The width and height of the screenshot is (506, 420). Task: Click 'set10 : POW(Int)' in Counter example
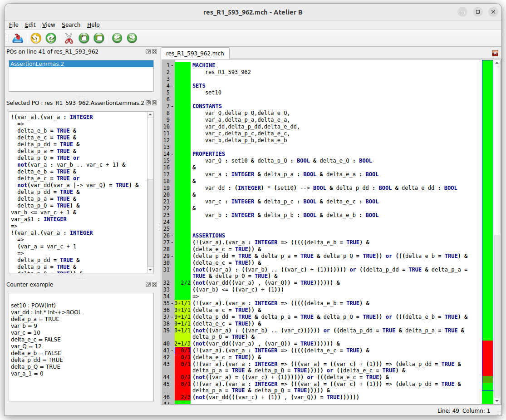(33, 306)
